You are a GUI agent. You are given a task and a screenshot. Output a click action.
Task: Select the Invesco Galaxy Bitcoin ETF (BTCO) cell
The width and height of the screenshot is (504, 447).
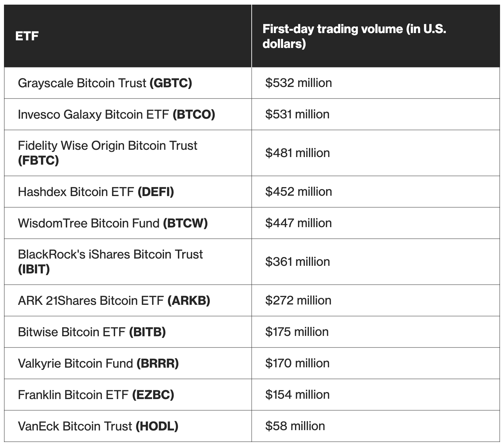click(116, 114)
